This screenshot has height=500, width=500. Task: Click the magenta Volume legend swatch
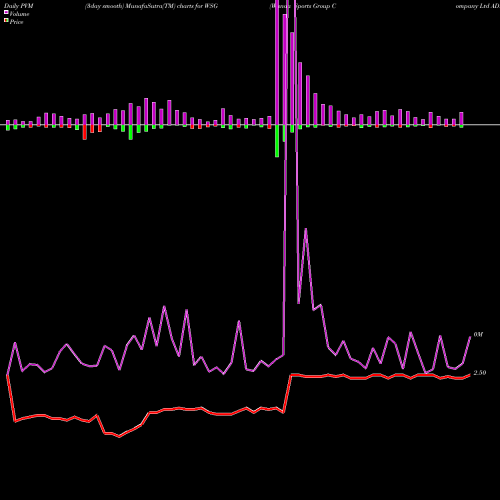pyautogui.click(x=6, y=13)
